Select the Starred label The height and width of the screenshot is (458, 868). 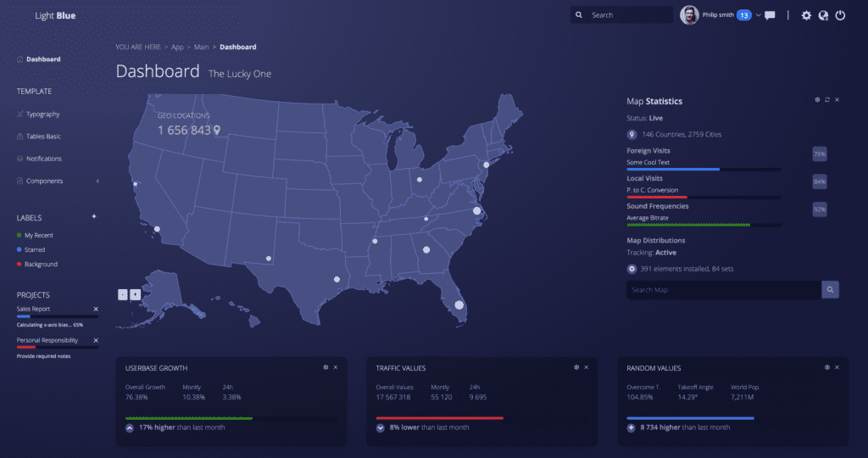(35, 250)
